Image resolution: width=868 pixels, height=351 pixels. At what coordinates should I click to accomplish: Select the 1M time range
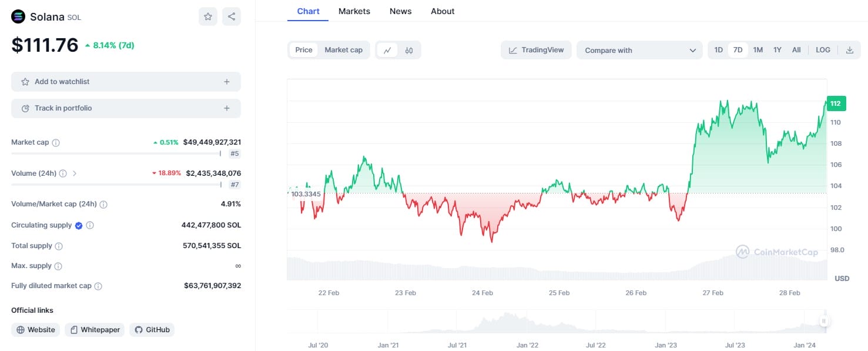(x=758, y=50)
